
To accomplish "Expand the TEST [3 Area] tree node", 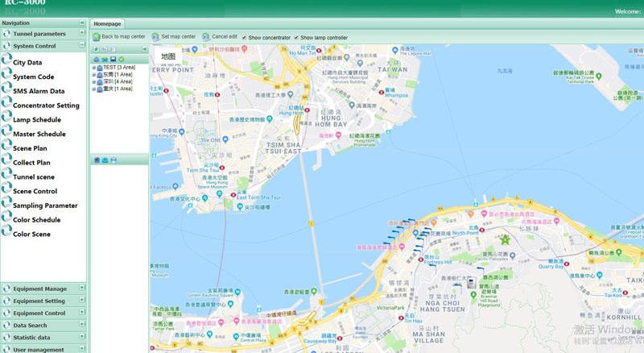I will click(93, 68).
